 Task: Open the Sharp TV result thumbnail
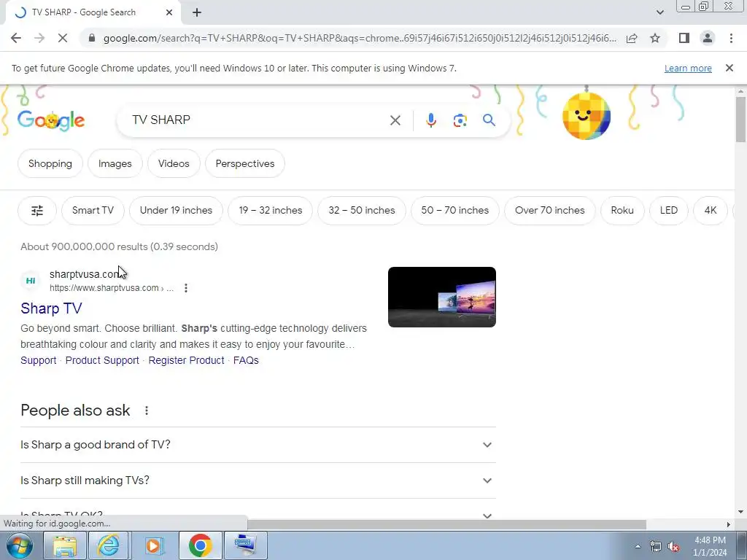pos(441,297)
